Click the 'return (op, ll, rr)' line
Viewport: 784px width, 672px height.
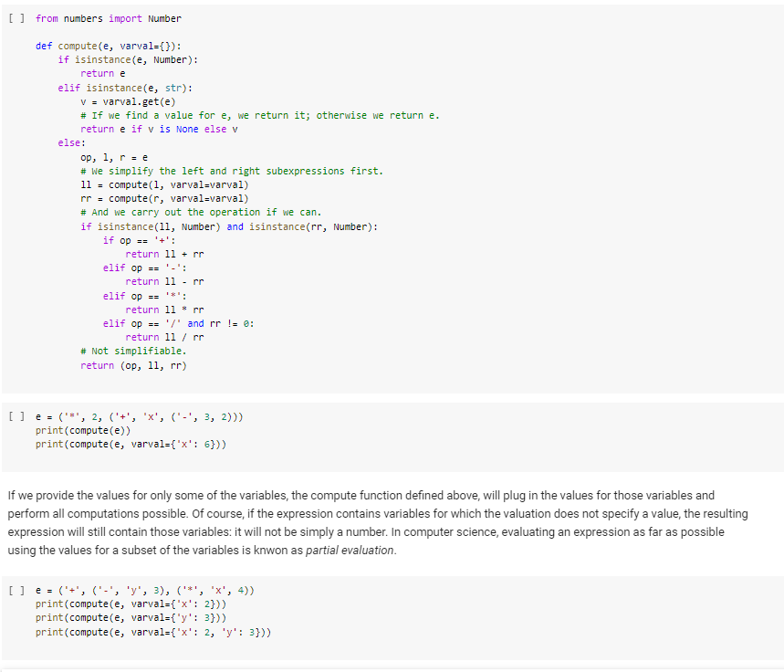133,366
